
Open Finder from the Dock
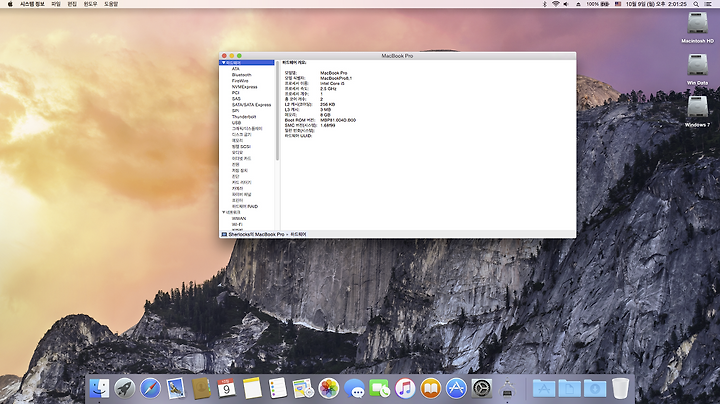99,388
